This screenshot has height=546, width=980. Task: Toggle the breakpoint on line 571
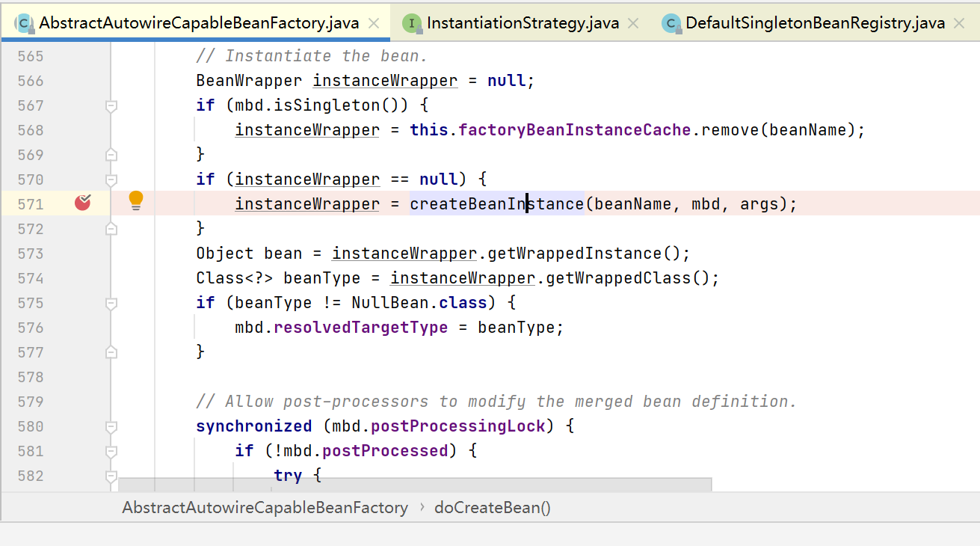(83, 202)
